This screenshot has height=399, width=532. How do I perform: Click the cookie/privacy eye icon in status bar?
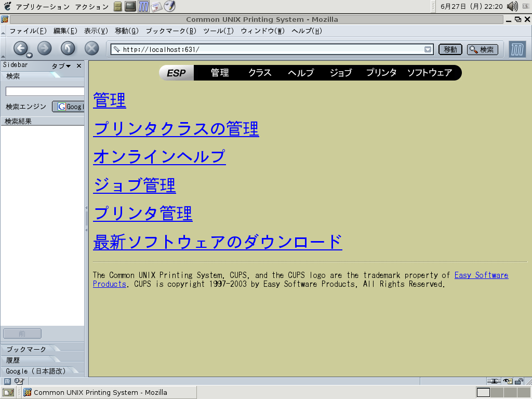tap(508, 381)
